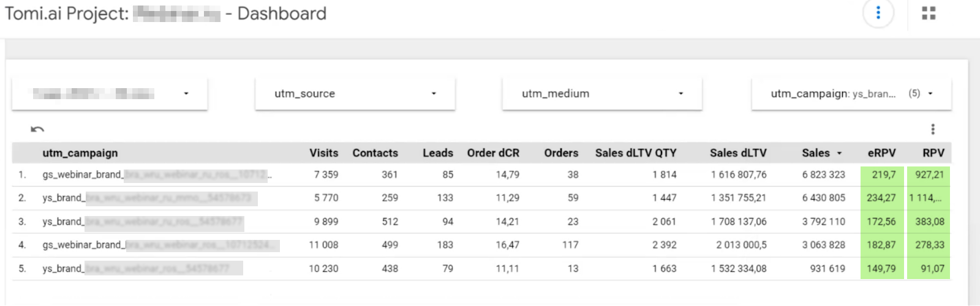This screenshot has height=306, width=980.
Task: Click the grid view icon in header
Action: coord(929,13)
